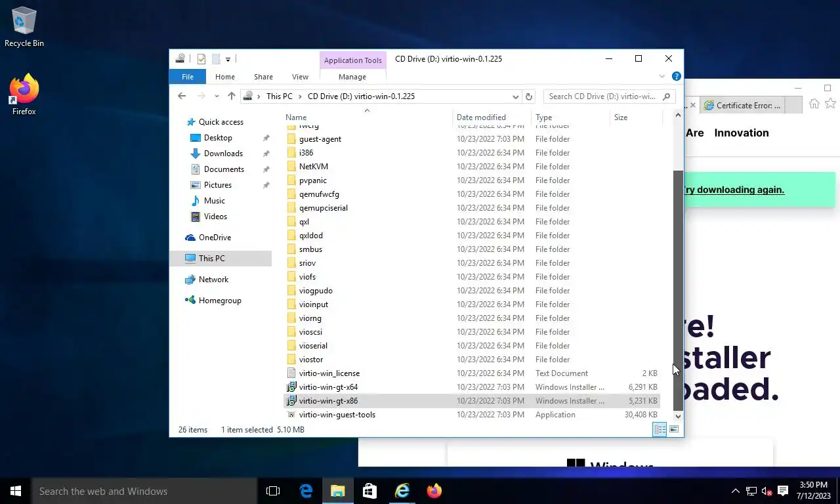Switch to the Home ribbon tab
Image resolution: width=840 pixels, height=504 pixels.
pos(225,77)
